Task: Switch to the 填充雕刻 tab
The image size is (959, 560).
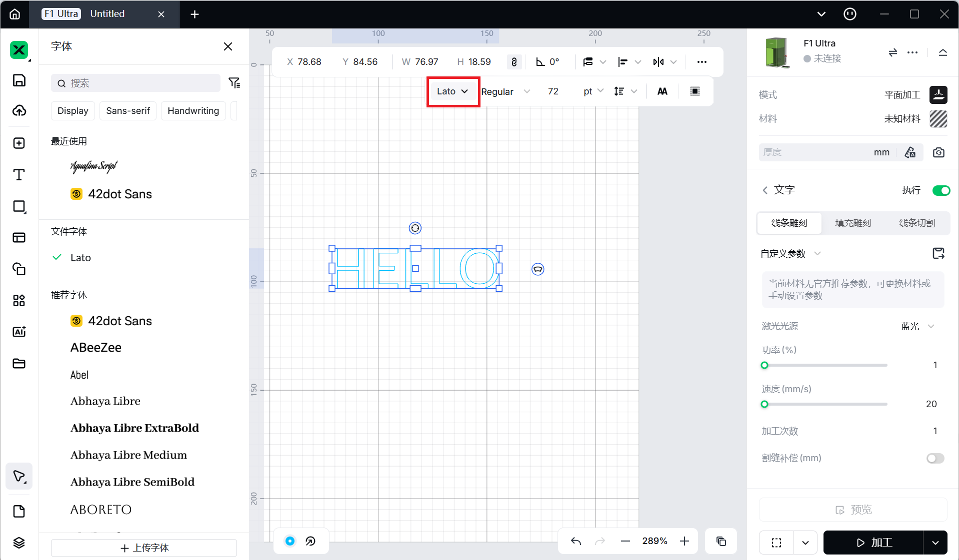Action: click(x=853, y=223)
